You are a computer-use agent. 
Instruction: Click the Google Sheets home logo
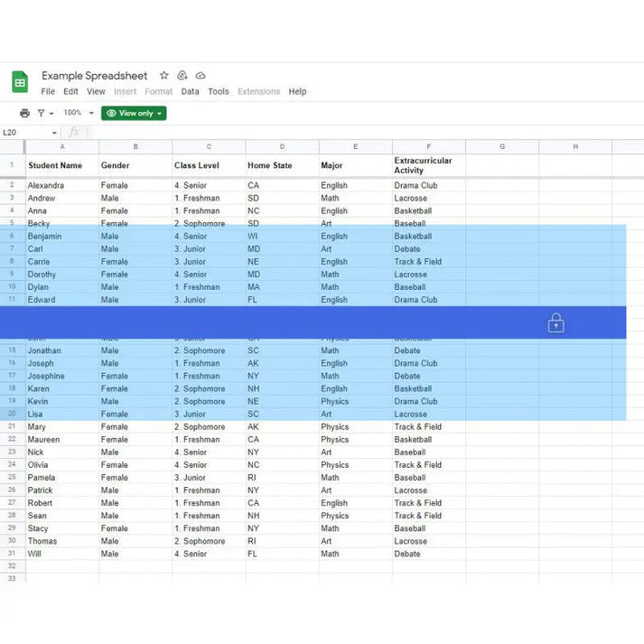(20, 81)
